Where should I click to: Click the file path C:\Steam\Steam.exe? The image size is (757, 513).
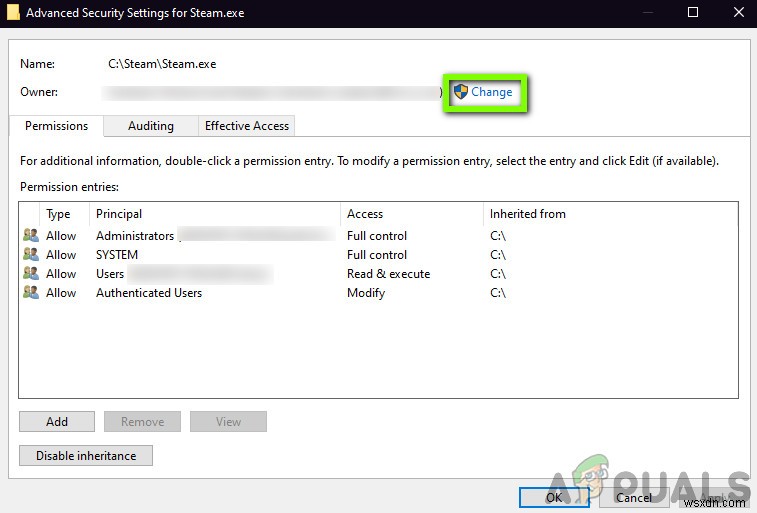point(162,64)
